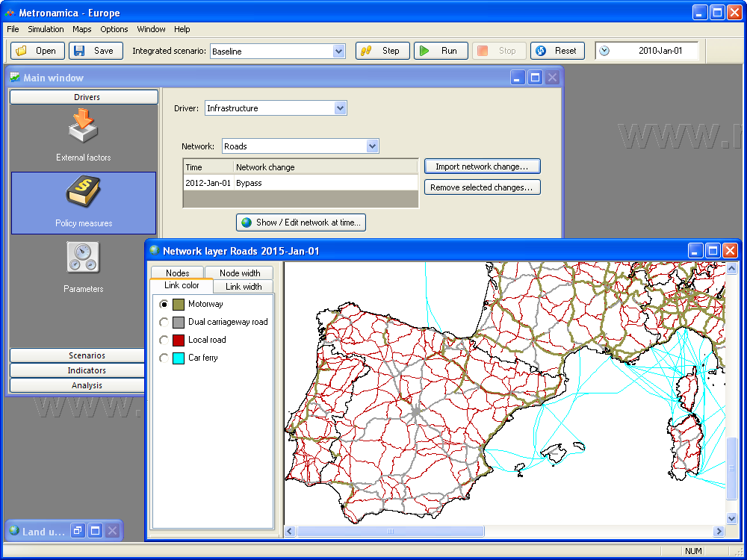Collapse the Drivers panel header
This screenshot has width=747, height=560.
click(x=84, y=96)
